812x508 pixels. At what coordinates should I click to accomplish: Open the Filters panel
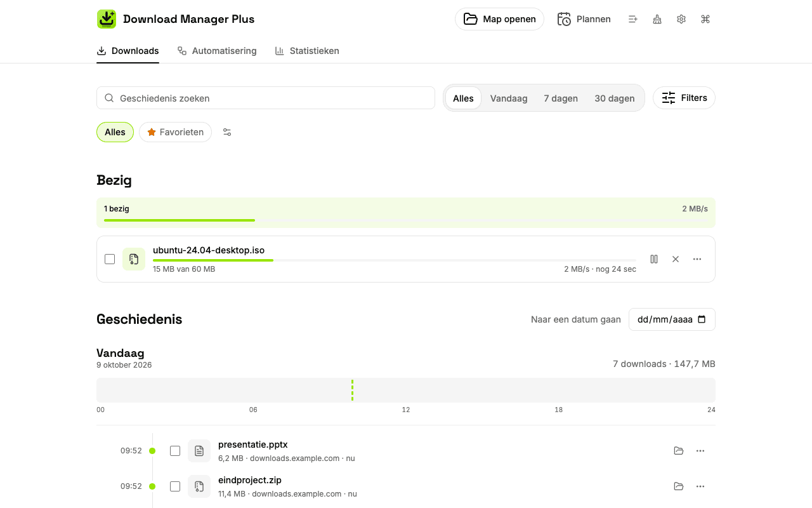click(684, 98)
